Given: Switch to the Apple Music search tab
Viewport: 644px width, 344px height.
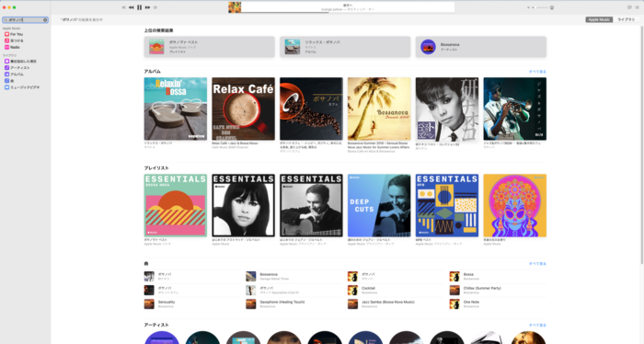Looking at the screenshot, I should (x=599, y=19).
